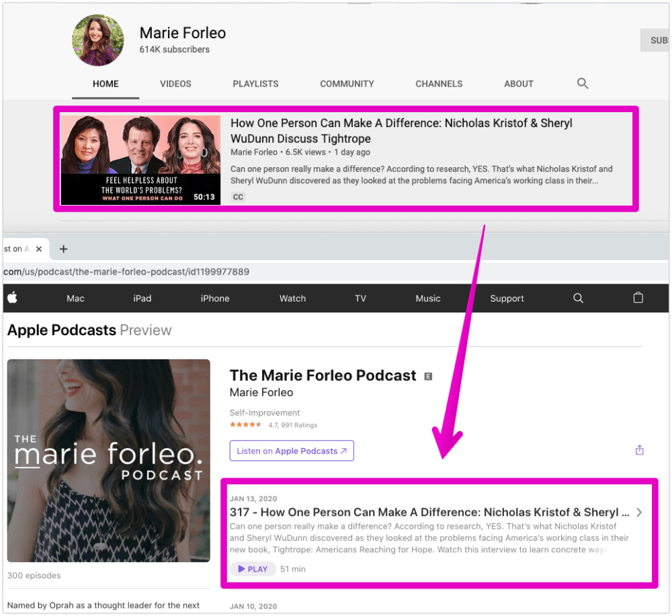Screen dimensions: 672x616
Task: Switch to the HOME channel tab
Action: (106, 83)
